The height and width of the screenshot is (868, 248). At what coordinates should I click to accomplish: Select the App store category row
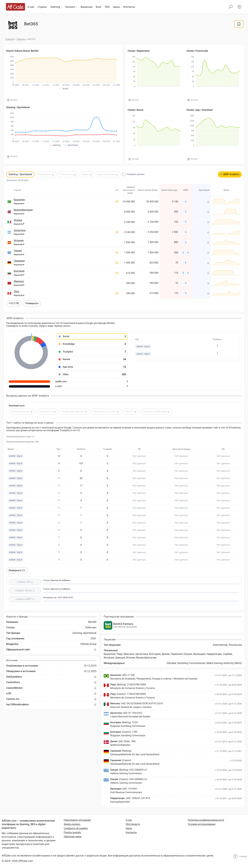click(x=92, y=367)
